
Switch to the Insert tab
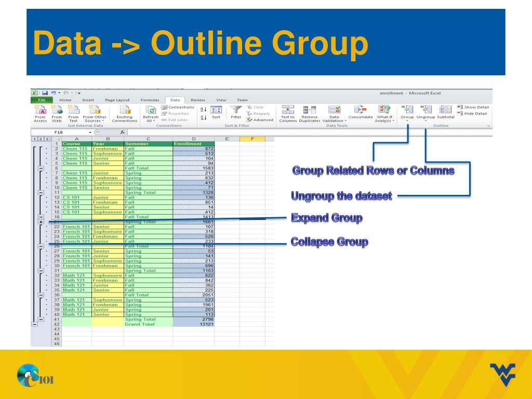click(x=88, y=100)
